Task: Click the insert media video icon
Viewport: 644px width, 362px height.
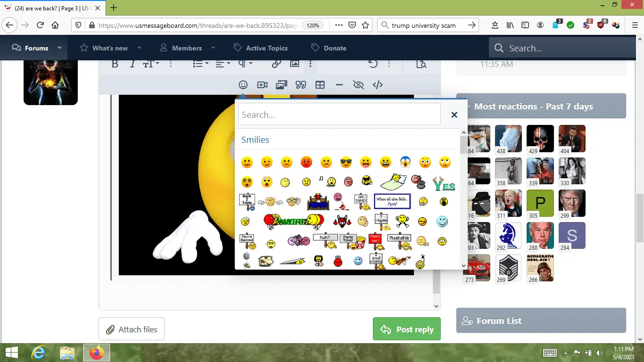Action: point(263,85)
